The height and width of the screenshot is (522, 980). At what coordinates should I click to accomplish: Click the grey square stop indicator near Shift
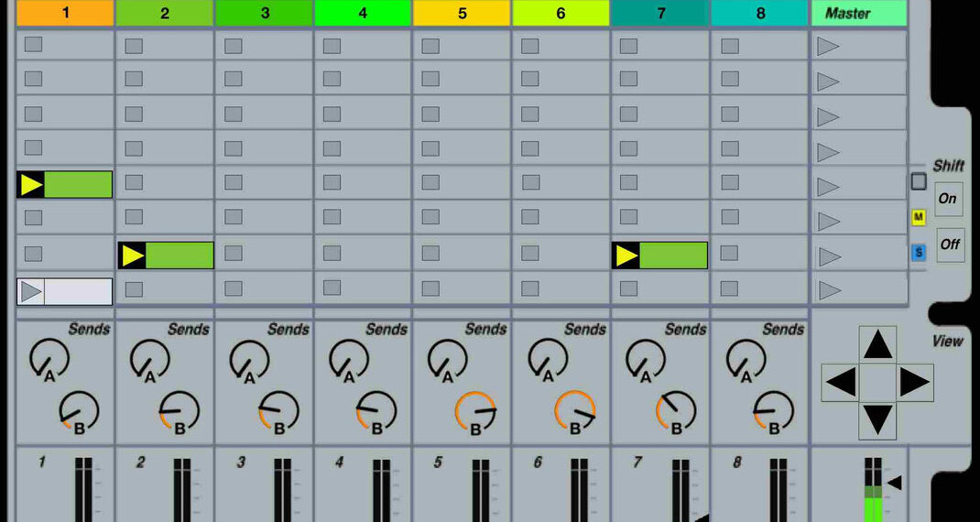918,181
